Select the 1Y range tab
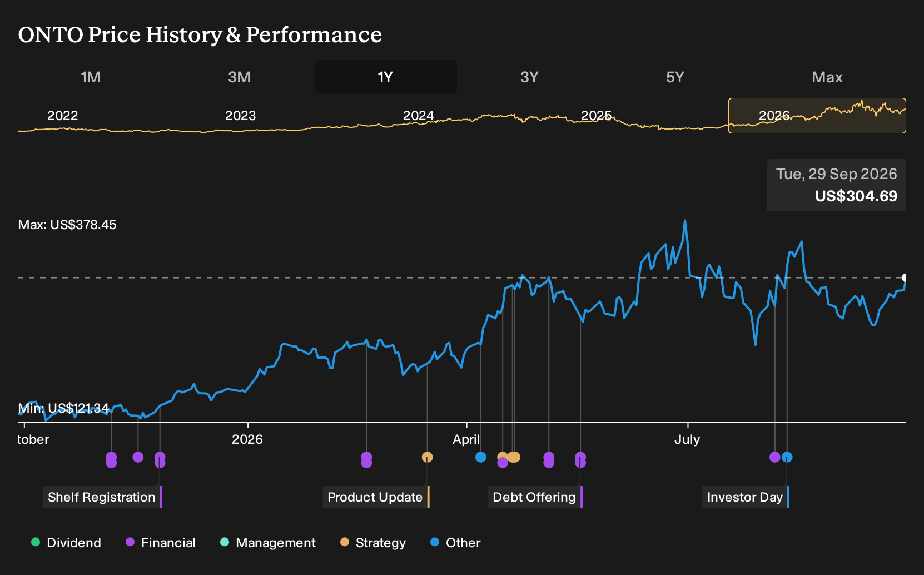 tap(385, 77)
